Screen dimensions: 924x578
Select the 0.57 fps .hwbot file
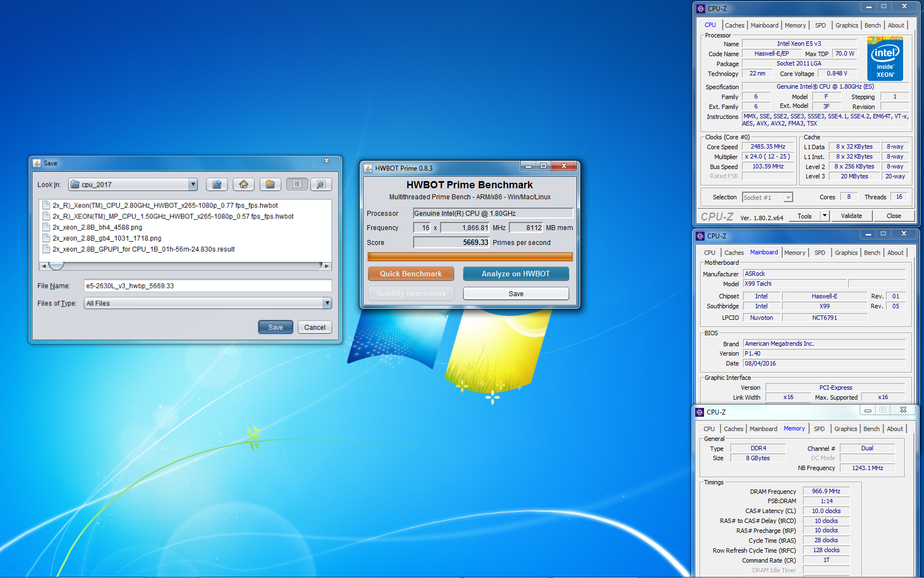tap(173, 216)
